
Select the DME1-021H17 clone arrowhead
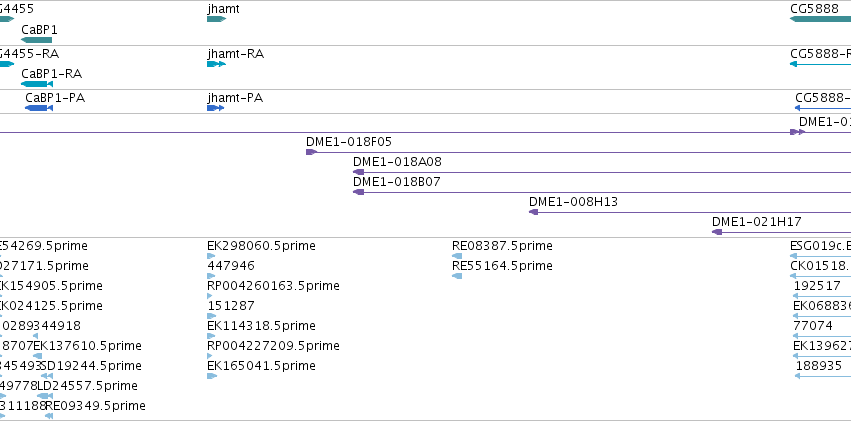[717, 232]
